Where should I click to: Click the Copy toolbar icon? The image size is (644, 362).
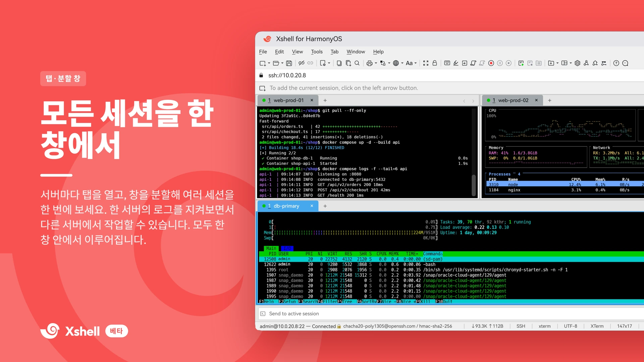click(339, 63)
